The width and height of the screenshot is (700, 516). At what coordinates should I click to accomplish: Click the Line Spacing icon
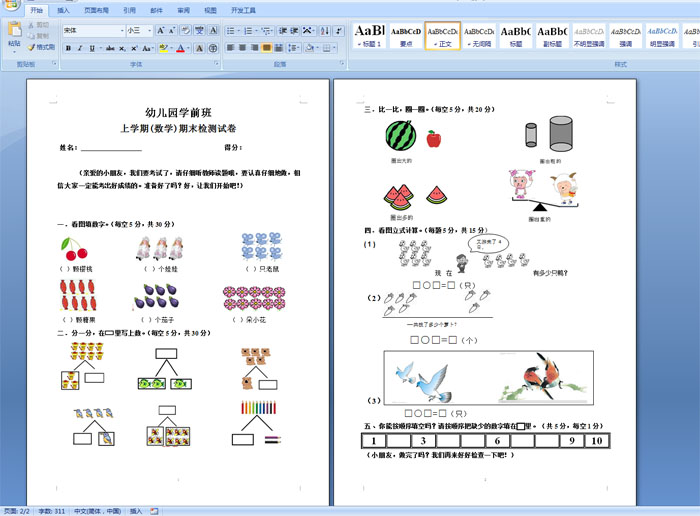292,48
